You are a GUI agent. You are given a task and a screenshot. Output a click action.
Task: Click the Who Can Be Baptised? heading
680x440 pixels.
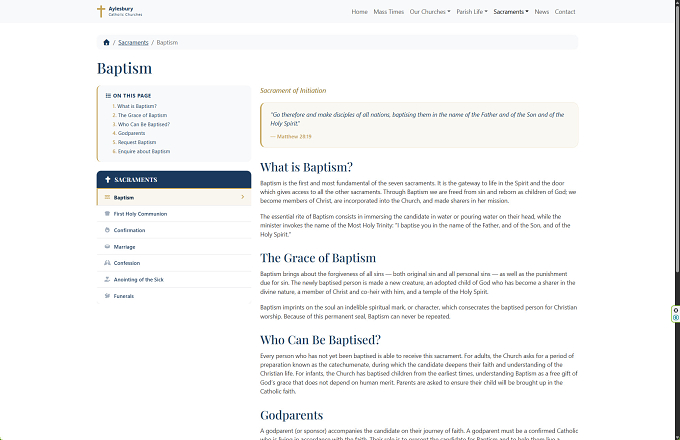pos(320,340)
